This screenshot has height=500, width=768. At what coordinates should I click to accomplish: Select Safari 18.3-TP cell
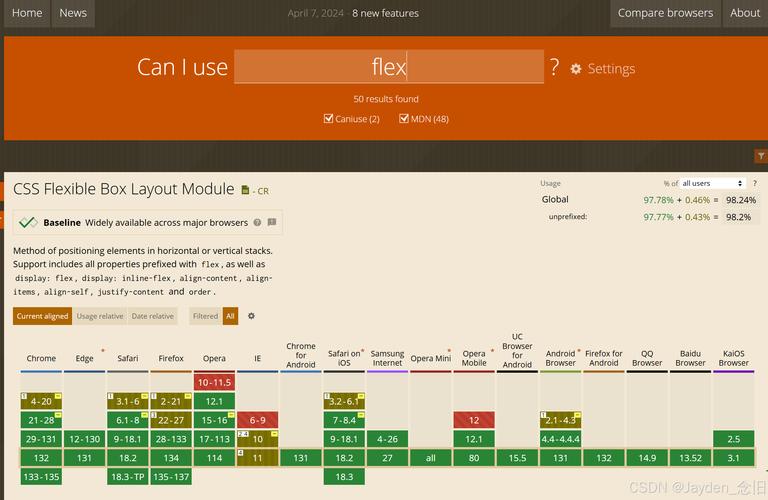pos(128,476)
